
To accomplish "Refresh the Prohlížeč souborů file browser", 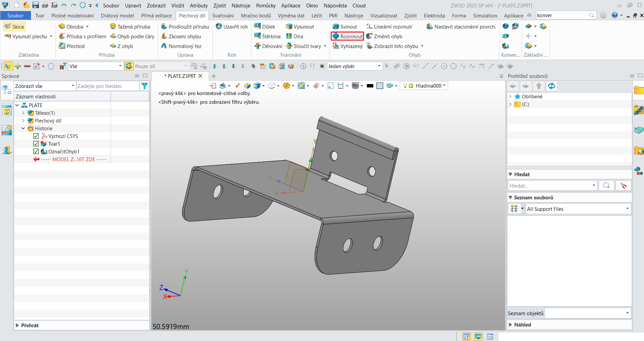I will click(551, 86).
